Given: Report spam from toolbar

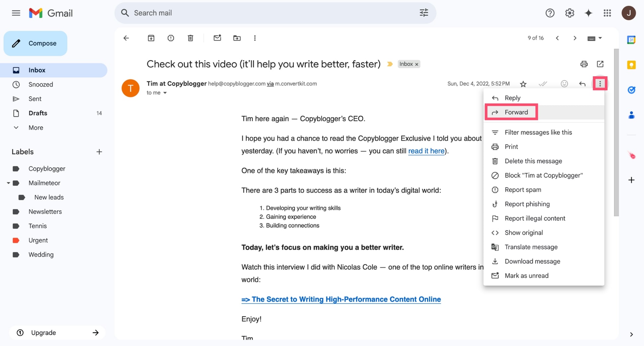Looking at the screenshot, I should [171, 38].
